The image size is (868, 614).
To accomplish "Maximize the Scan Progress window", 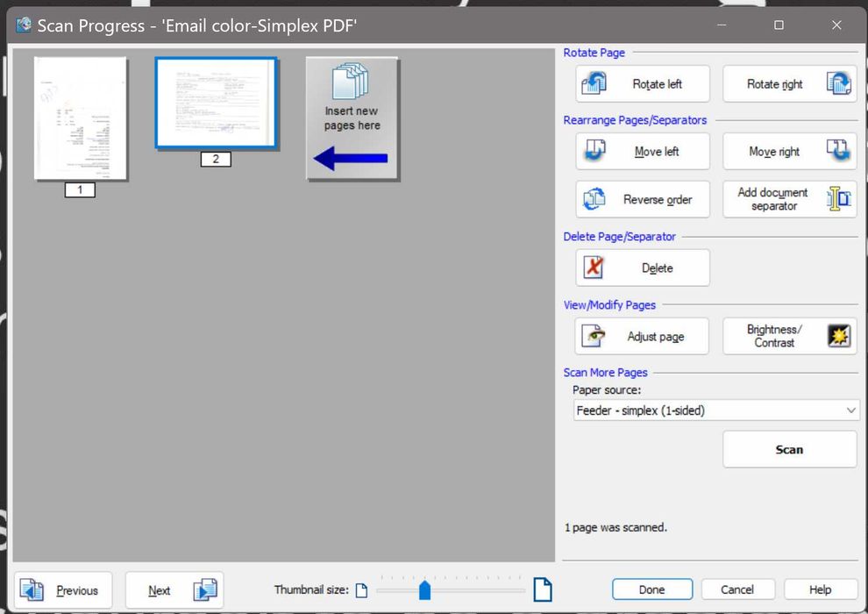I will (779, 25).
